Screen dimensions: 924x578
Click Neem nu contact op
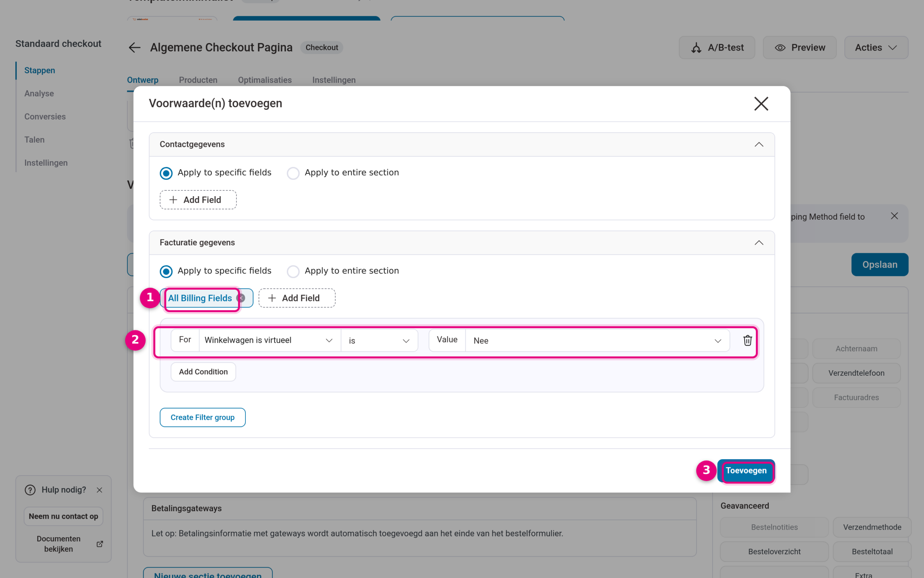click(x=64, y=516)
